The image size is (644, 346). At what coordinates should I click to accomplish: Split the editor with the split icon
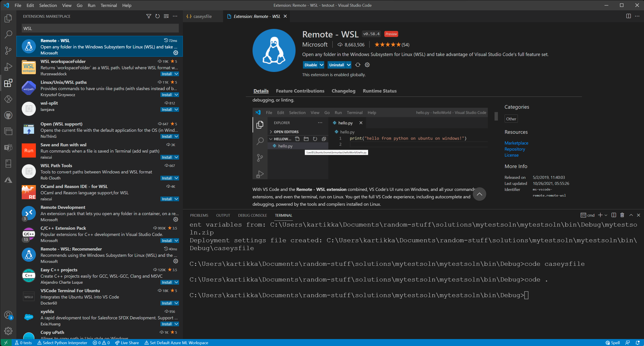click(x=628, y=16)
